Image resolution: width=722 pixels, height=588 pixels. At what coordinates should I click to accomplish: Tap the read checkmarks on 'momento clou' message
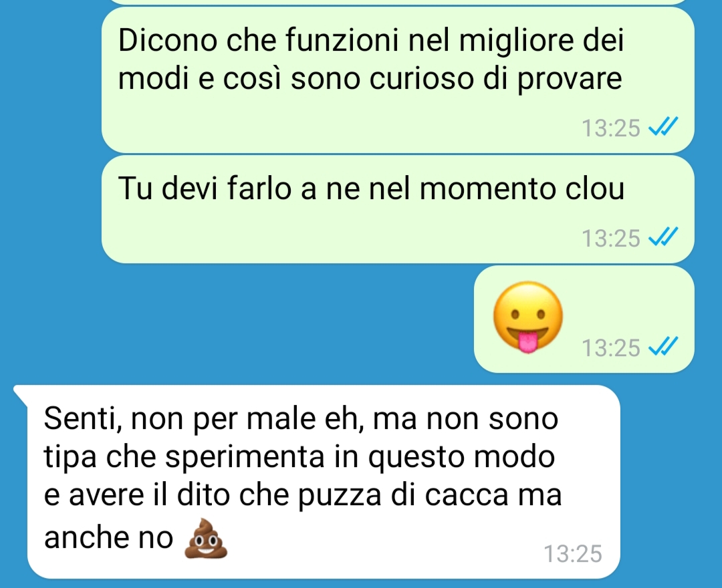pos(663,238)
